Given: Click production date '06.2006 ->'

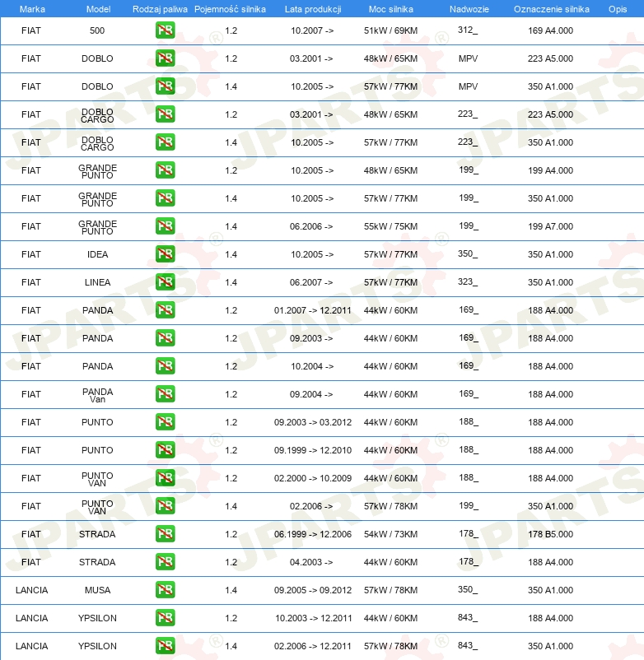Looking at the screenshot, I should coord(311,226).
